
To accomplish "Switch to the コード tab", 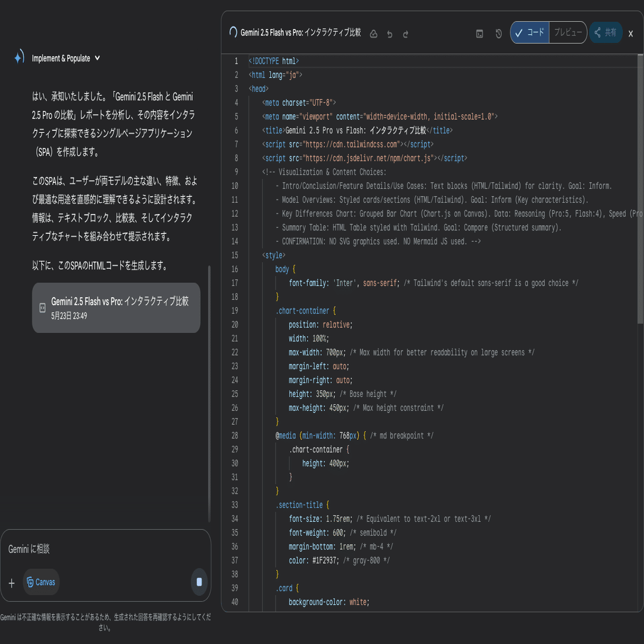I will [x=530, y=32].
